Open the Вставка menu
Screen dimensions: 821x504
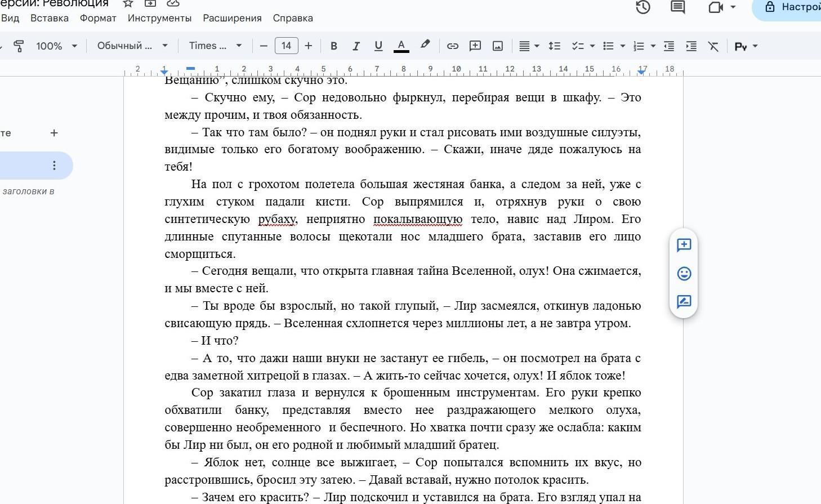point(50,18)
